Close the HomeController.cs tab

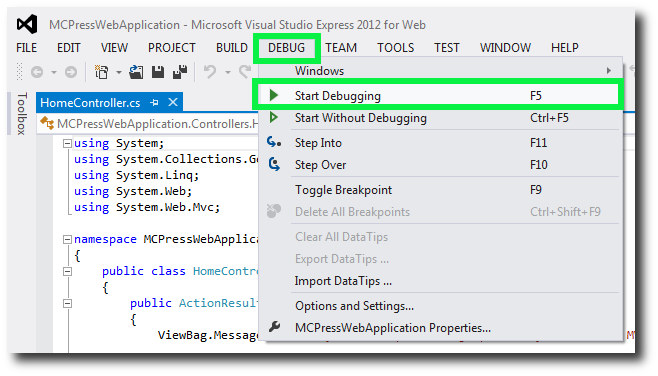tap(173, 102)
